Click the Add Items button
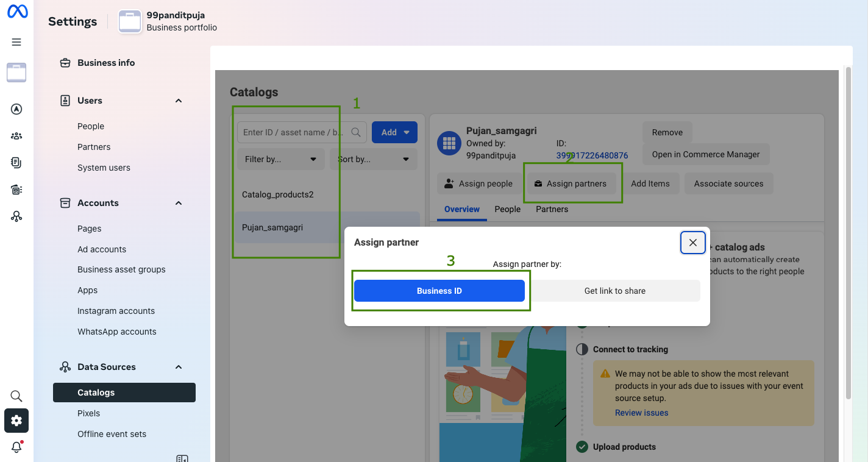This screenshot has width=868, height=462. 650,183
